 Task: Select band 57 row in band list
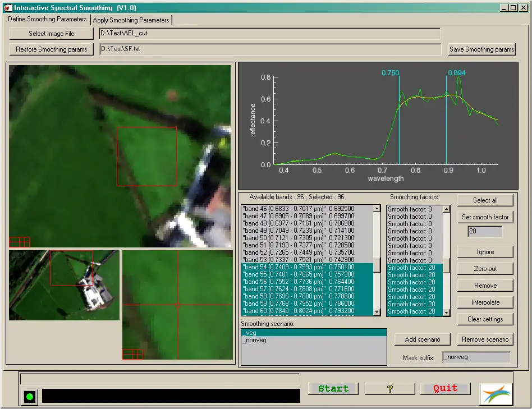[x=308, y=289]
